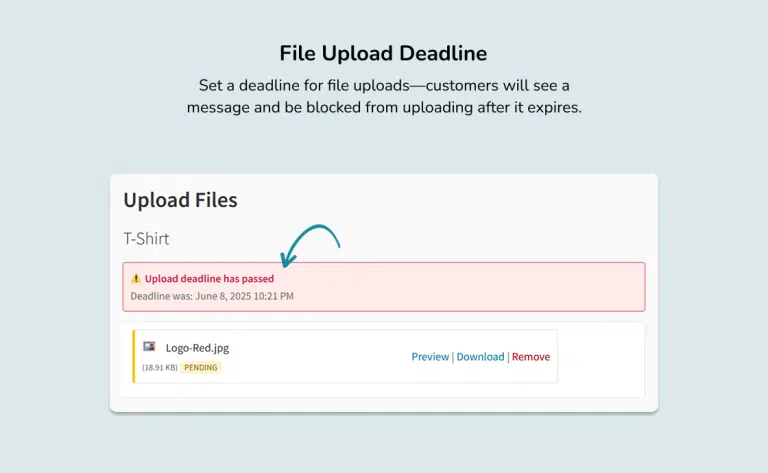This screenshot has width=768, height=473.
Task: Download the Logo-Red.jpg file
Action: coord(480,357)
